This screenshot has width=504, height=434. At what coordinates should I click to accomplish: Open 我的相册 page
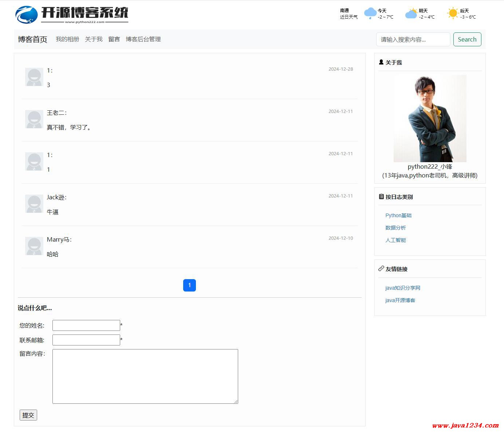(67, 39)
